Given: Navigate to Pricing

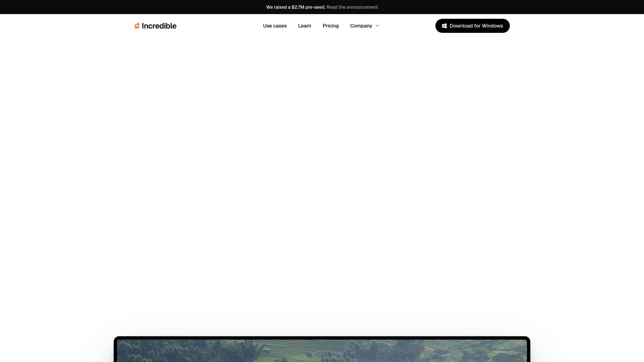Looking at the screenshot, I should [331, 26].
